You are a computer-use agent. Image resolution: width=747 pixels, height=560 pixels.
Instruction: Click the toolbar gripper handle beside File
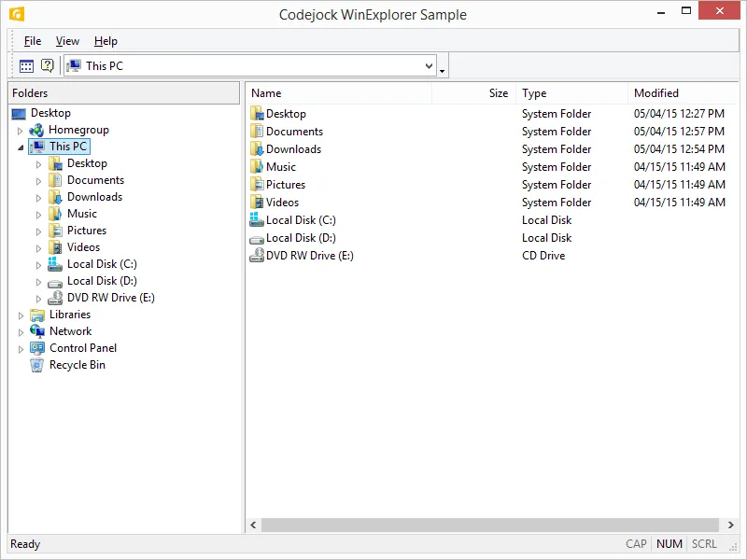[13, 41]
